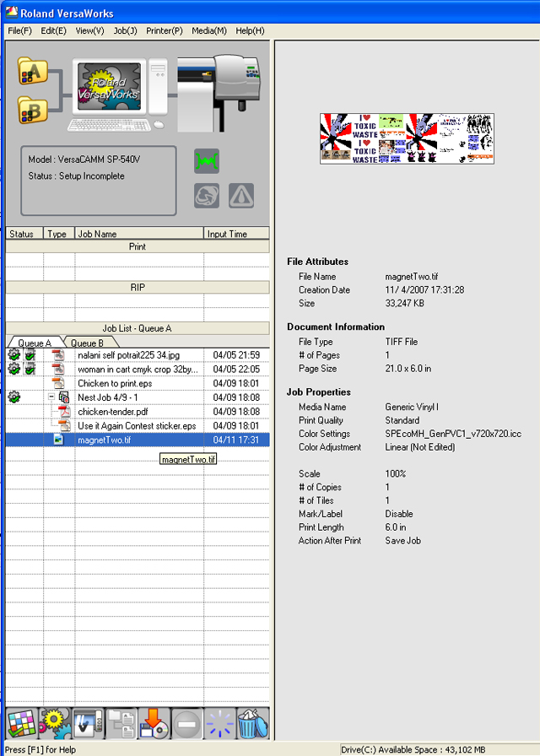Sort by the Status column header
This screenshot has height=756, width=540.
[24, 234]
